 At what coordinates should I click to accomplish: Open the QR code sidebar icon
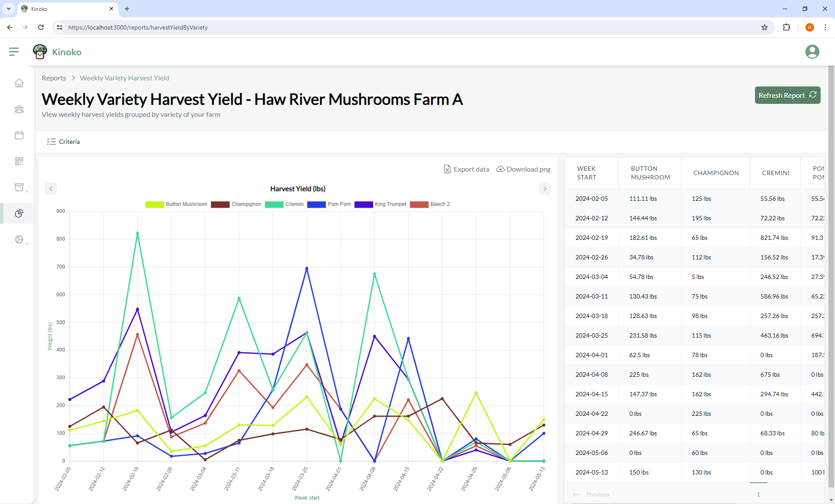(x=19, y=161)
